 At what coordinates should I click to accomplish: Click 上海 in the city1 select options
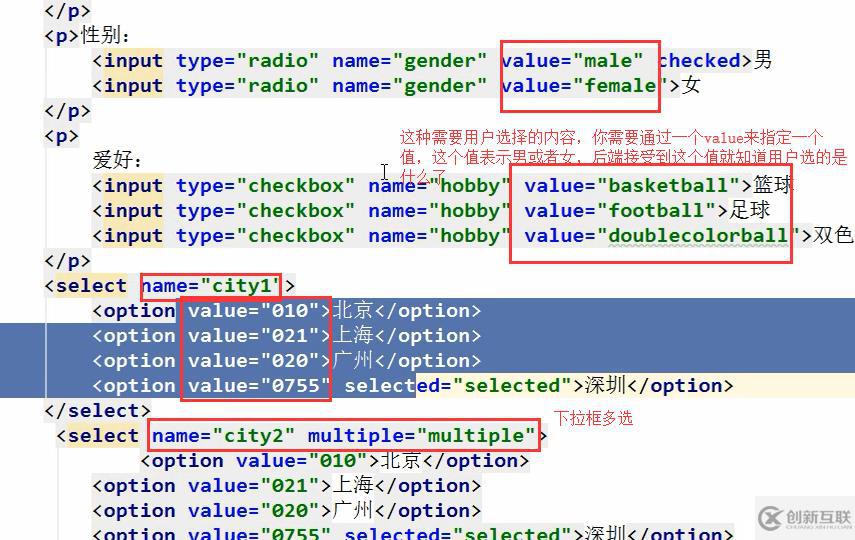coord(353,335)
